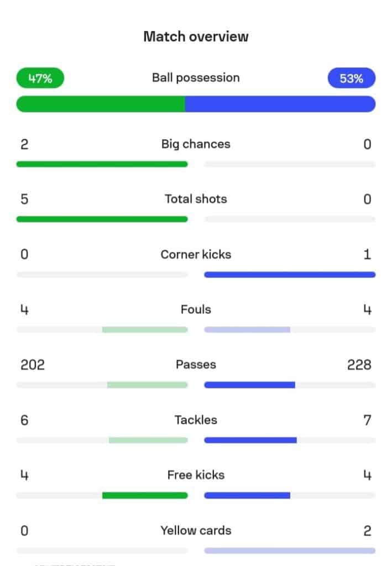Select the Passes stat label
This screenshot has height=566, width=392.
196,365
